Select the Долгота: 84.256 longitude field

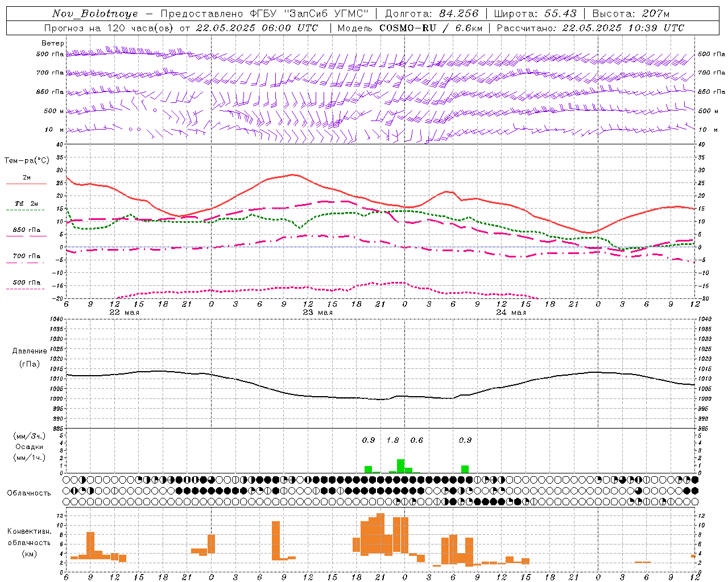point(432,14)
